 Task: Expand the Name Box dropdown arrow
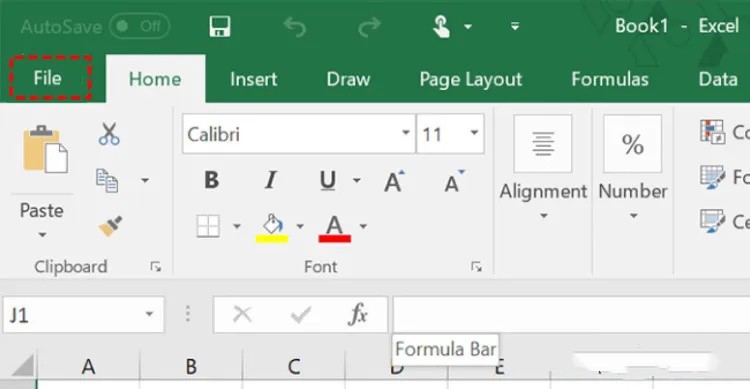coord(149,314)
